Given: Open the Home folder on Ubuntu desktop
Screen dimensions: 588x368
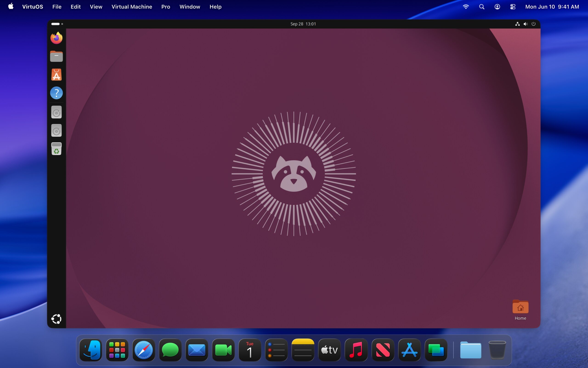Looking at the screenshot, I should (520, 310).
